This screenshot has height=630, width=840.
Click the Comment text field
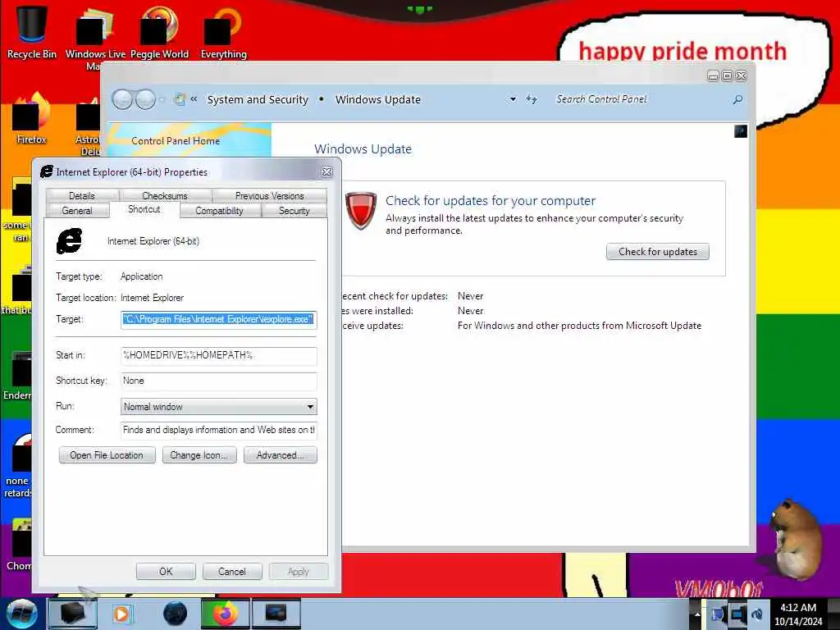pos(218,430)
